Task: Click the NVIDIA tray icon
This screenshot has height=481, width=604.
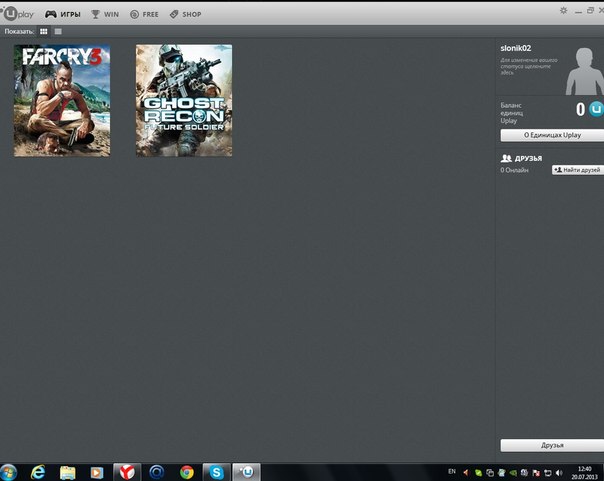Action: coord(513,473)
